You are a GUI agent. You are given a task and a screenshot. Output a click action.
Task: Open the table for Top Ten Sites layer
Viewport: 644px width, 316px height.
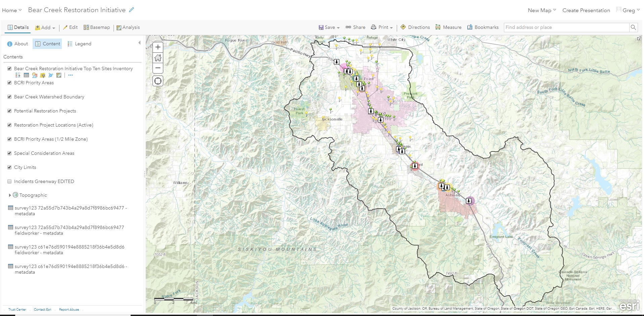[x=26, y=75]
